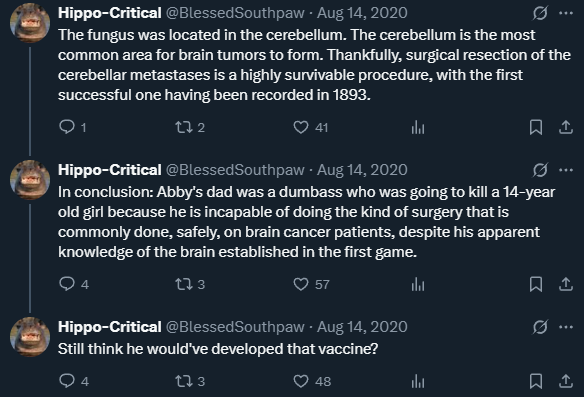Repost the 'In conclusion' tweet

pos(184,284)
